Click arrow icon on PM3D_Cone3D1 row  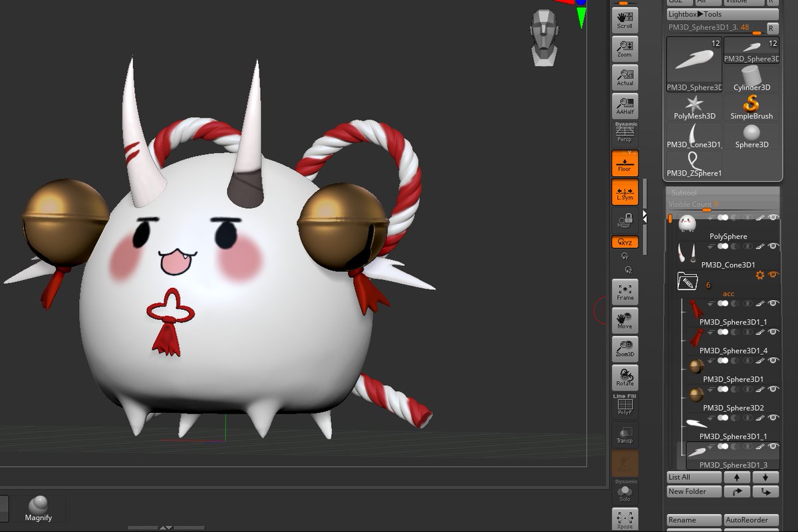711,246
